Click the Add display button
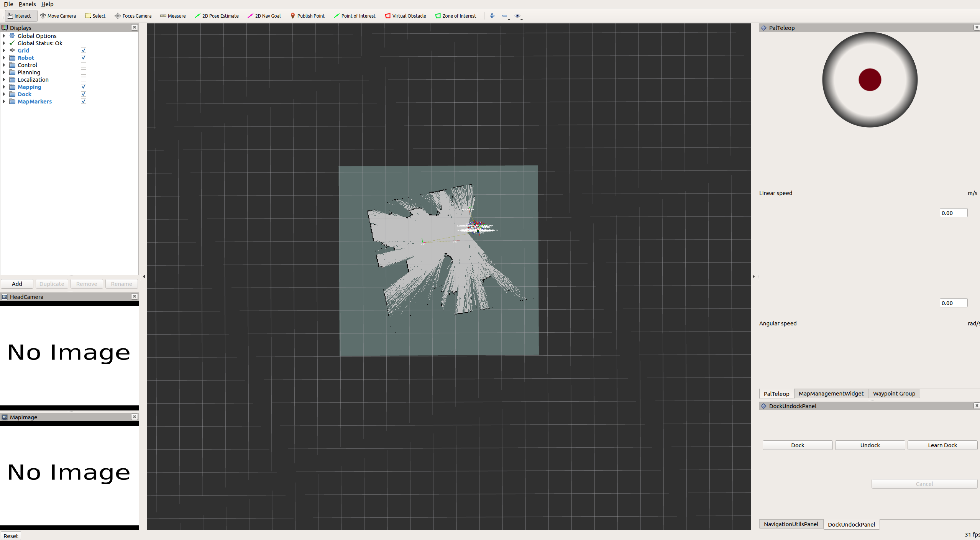The width and height of the screenshot is (980, 540). coord(17,284)
